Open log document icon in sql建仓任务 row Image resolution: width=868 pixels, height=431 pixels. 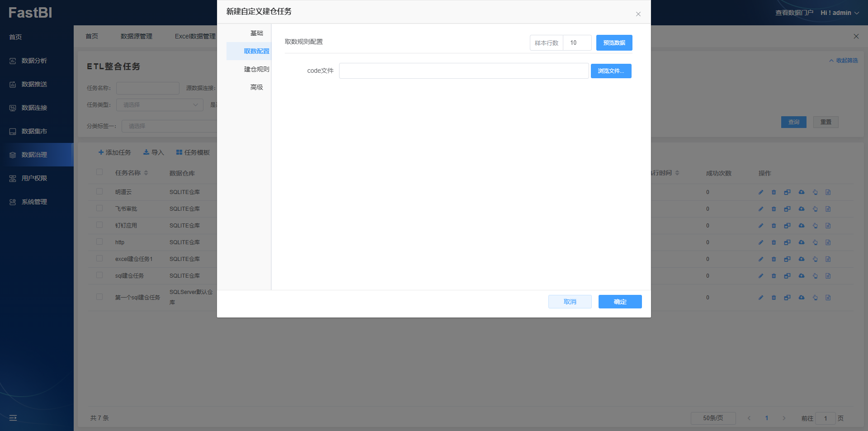click(828, 276)
